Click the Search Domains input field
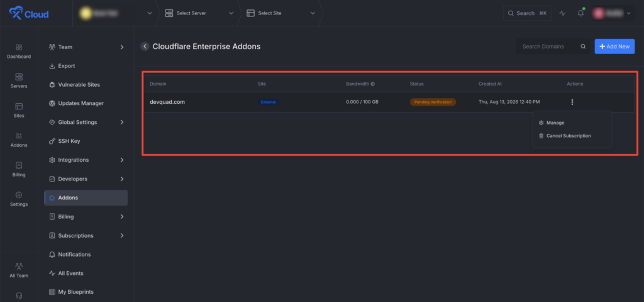The height and width of the screenshot is (302, 644). coord(553,47)
